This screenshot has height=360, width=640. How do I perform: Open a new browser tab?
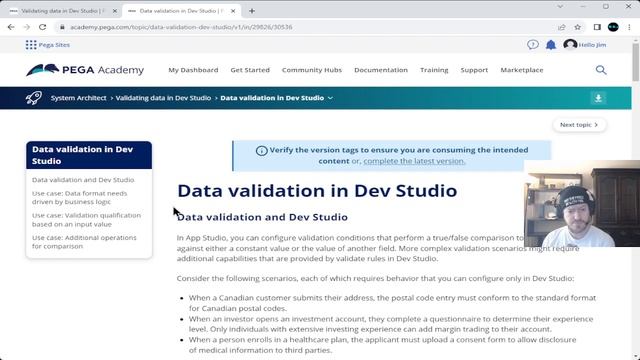[252, 11]
